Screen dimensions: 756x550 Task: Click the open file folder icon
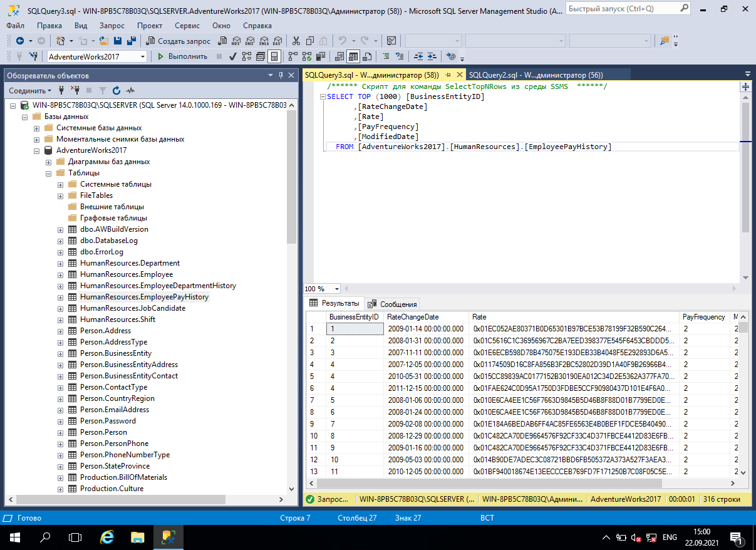(103, 41)
